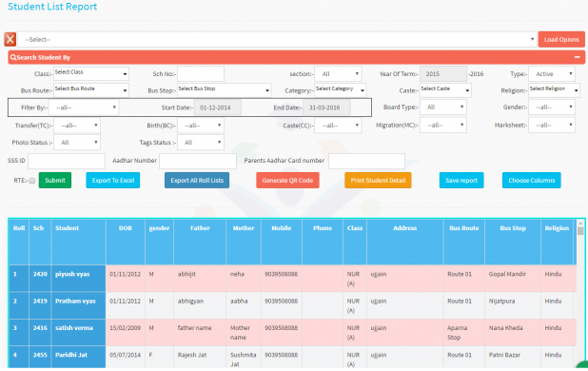Image resolution: width=588 pixels, height=371 pixels.
Task: Click student name satish verma
Action: click(x=74, y=328)
